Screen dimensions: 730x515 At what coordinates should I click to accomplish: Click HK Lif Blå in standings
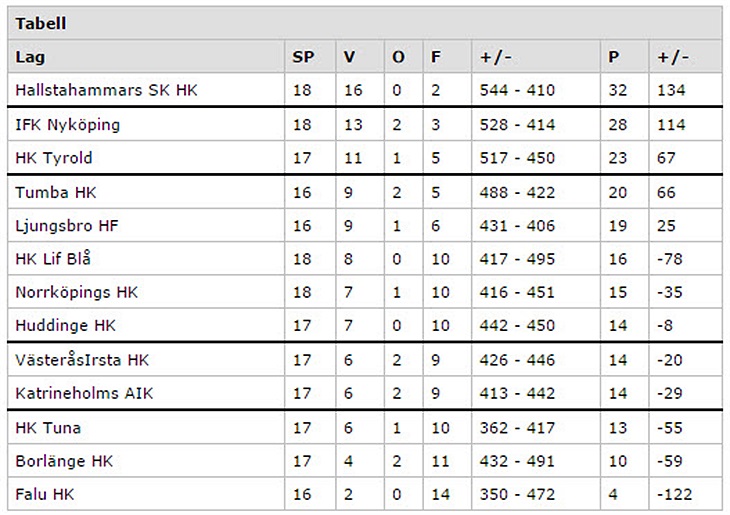coord(53,259)
